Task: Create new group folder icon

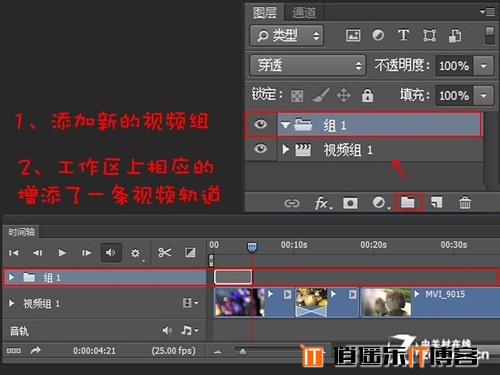Action: click(x=408, y=202)
